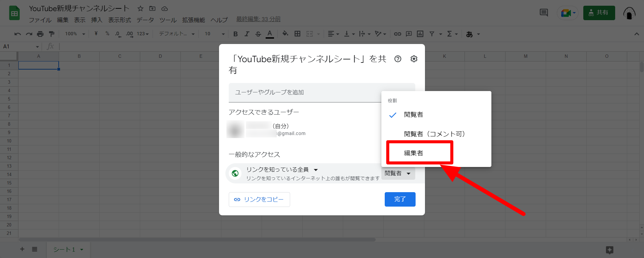This screenshot has width=644, height=258.
Task: Open the あ input tools dropdown
Action: [473, 34]
